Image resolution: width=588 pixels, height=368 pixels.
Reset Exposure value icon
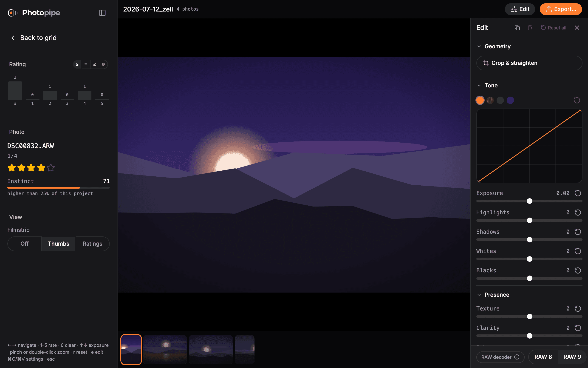pyautogui.click(x=578, y=193)
